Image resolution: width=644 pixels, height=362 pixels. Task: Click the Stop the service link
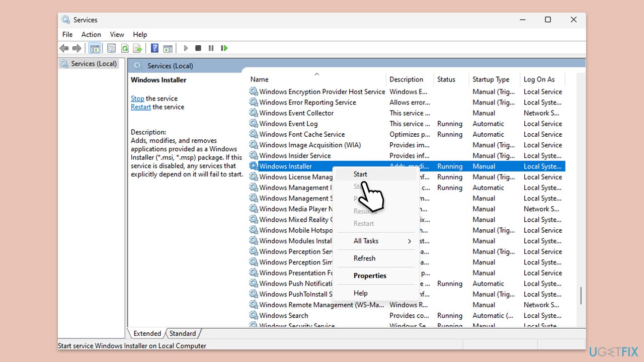click(137, 99)
